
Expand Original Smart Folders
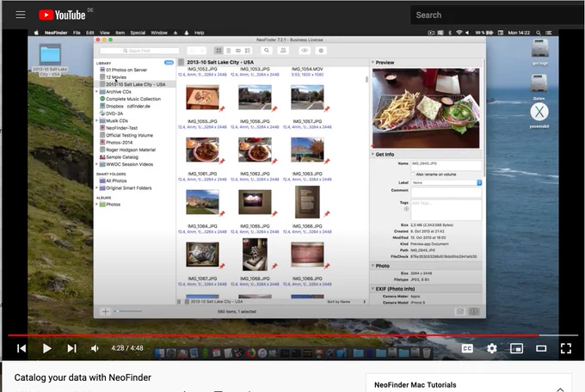(96, 188)
